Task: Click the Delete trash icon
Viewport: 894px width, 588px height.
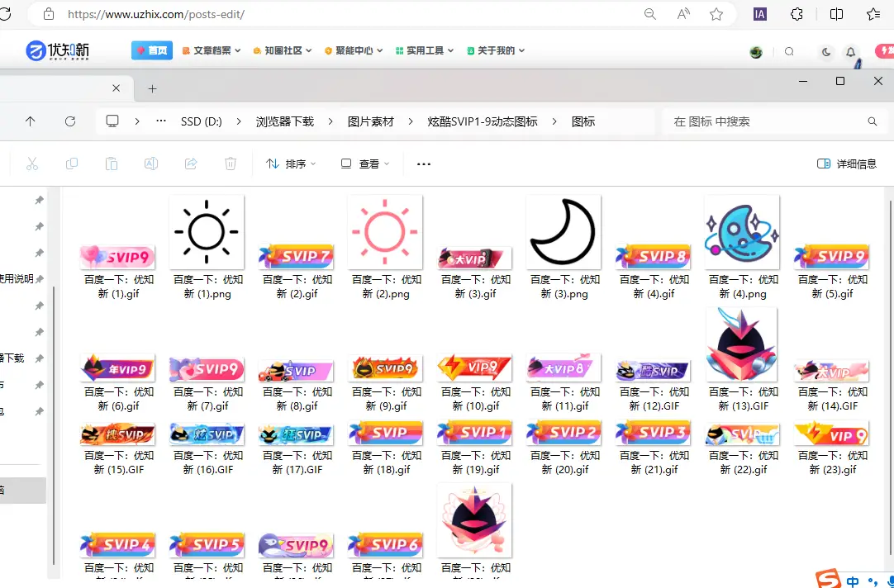Action: coord(231,164)
